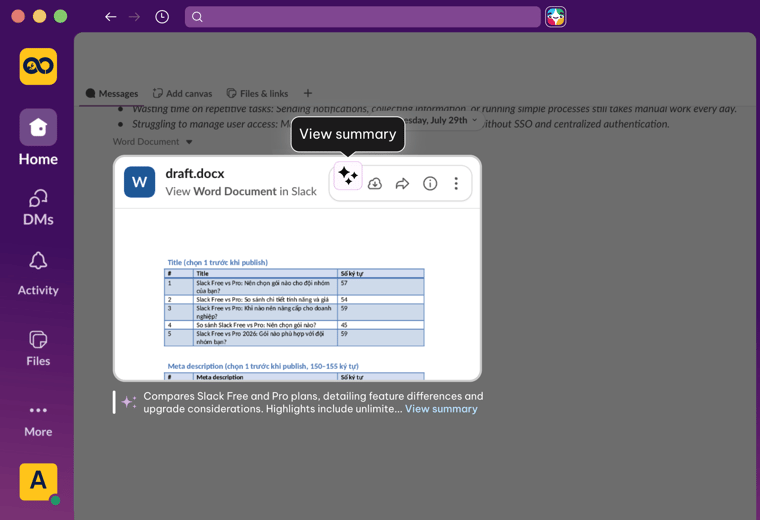
Task: Share draft.docx using the forward arrow
Action: [x=402, y=184]
